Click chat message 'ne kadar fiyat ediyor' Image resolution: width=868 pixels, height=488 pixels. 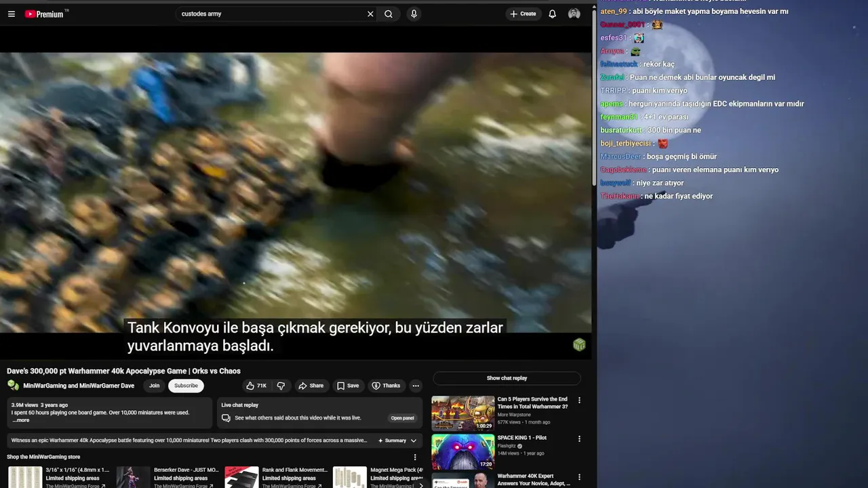coord(679,196)
